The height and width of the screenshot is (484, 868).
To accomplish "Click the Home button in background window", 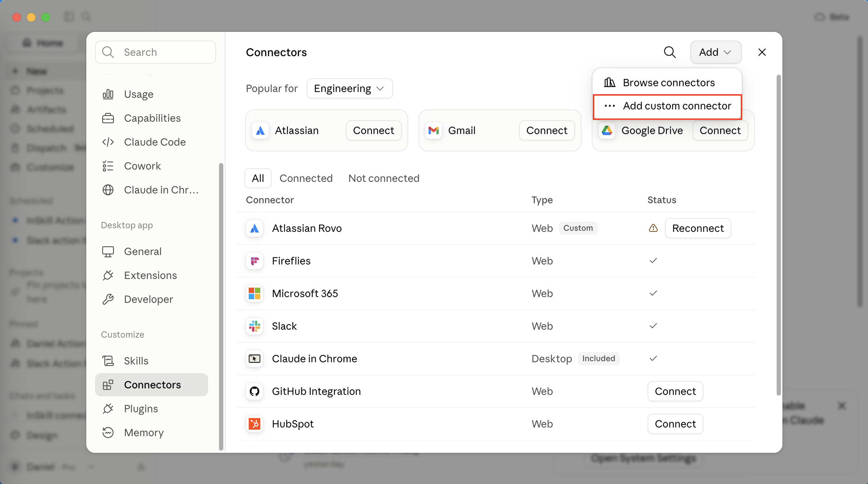I will pyautogui.click(x=43, y=43).
